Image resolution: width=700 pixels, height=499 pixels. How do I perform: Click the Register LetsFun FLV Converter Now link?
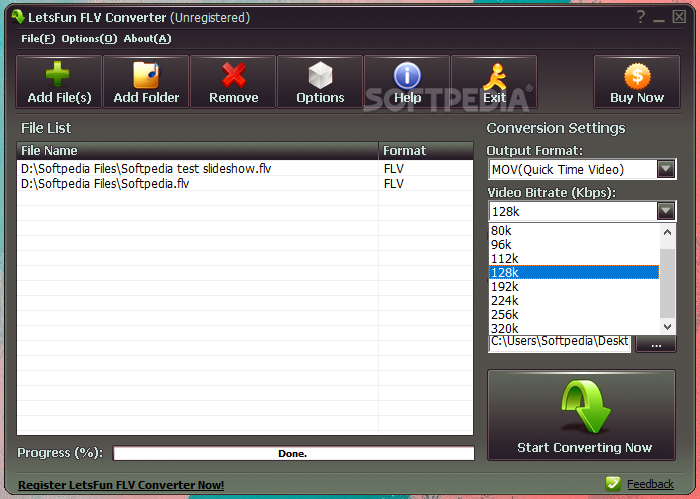click(x=121, y=485)
